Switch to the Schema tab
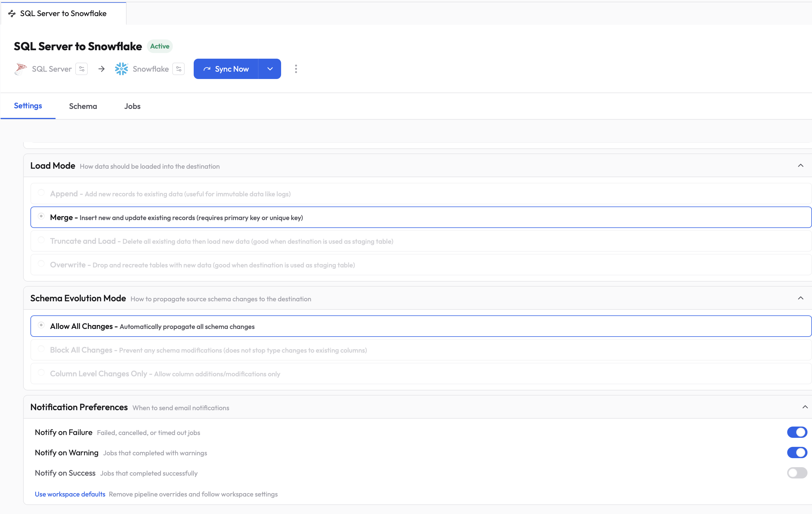 point(83,106)
